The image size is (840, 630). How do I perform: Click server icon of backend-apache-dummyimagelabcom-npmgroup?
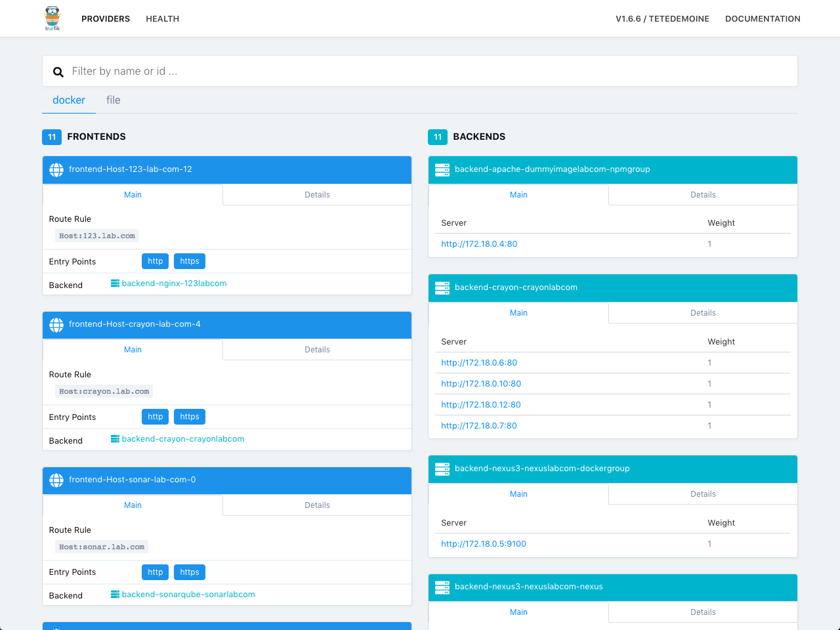[x=442, y=170]
